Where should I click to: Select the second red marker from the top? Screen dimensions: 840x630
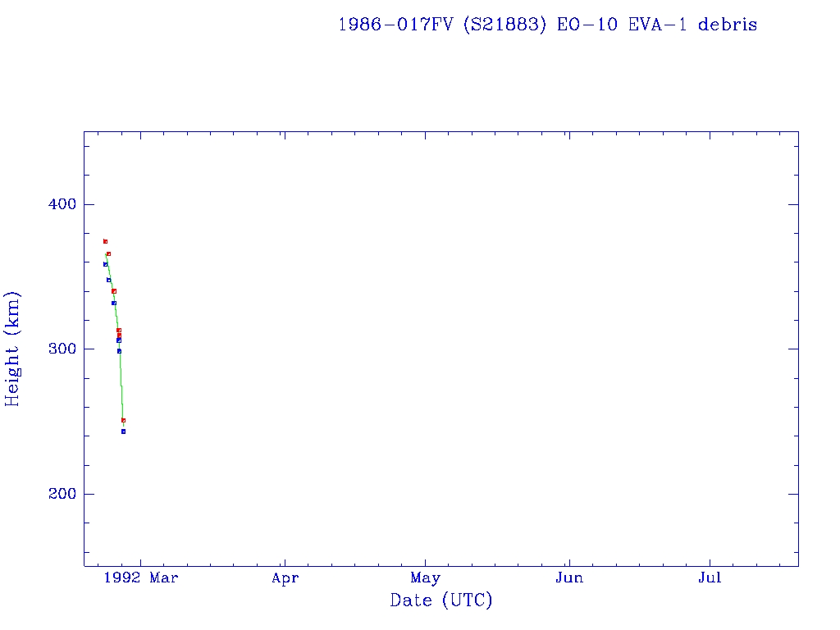tap(108, 253)
